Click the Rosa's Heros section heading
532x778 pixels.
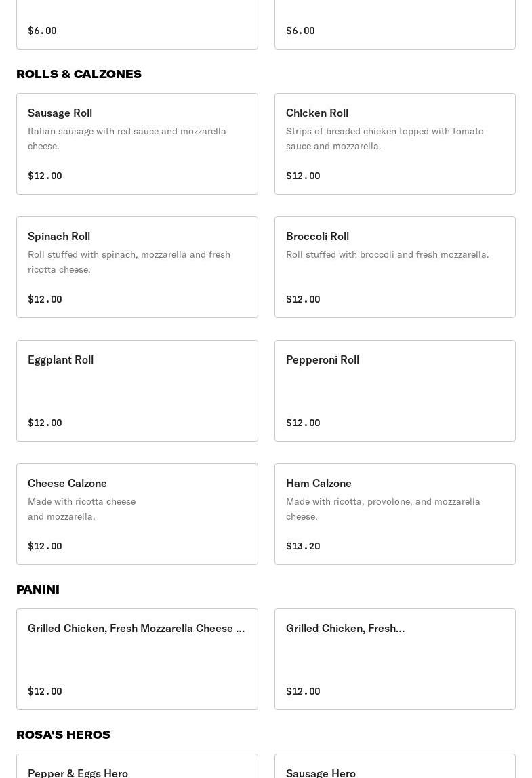click(x=63, y=735)
